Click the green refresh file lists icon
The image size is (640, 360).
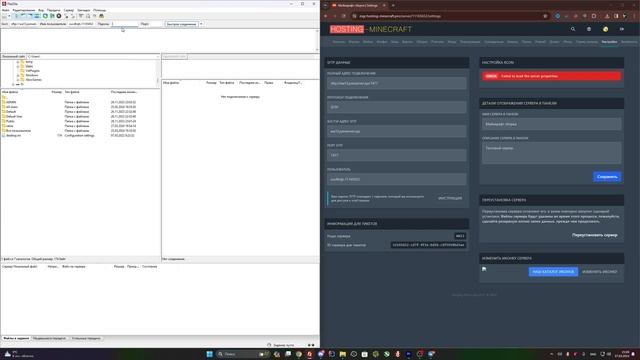coord(45,16)
